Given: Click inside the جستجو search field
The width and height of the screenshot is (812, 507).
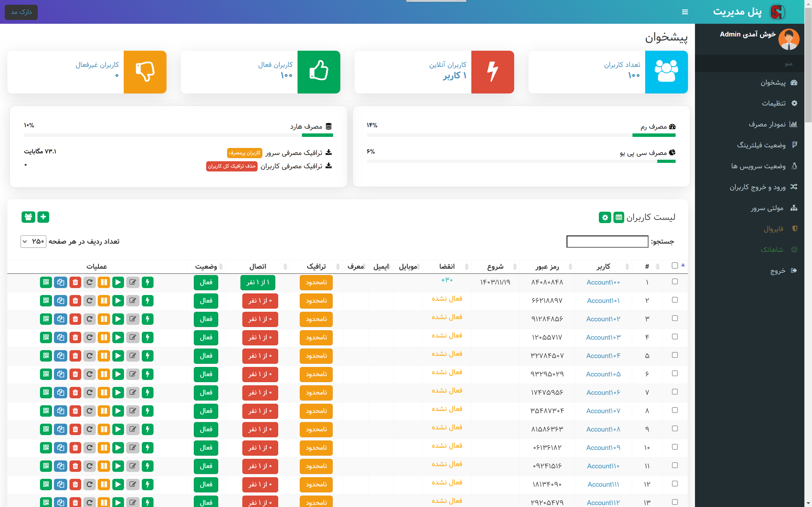Looking at the screenshot, I should (607, 241).
